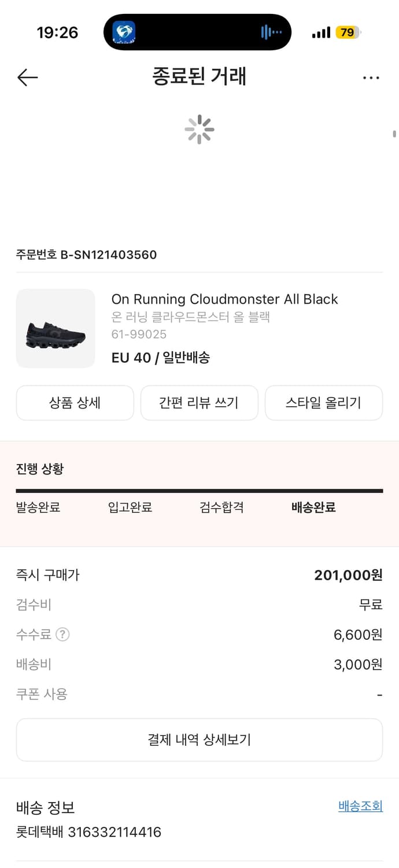Viewport: 399px width, 868px height.
Task: Tap the loading spinner at top of page
Action: click(199, 130)
